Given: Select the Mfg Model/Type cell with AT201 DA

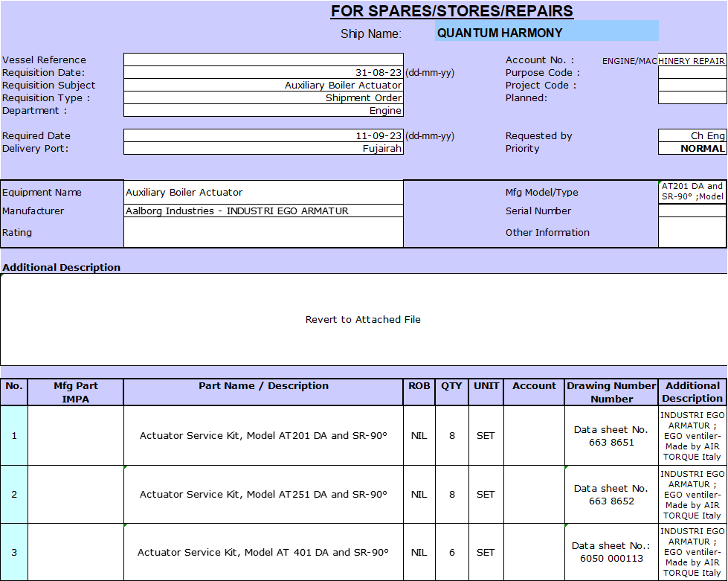Looking at the screenshot, I should click(692, 192).
